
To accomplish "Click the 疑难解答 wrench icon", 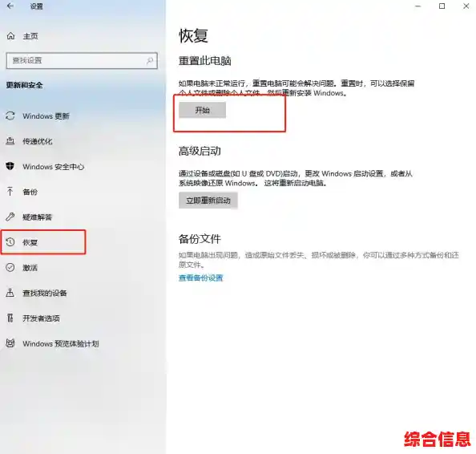I will [10, 217].
